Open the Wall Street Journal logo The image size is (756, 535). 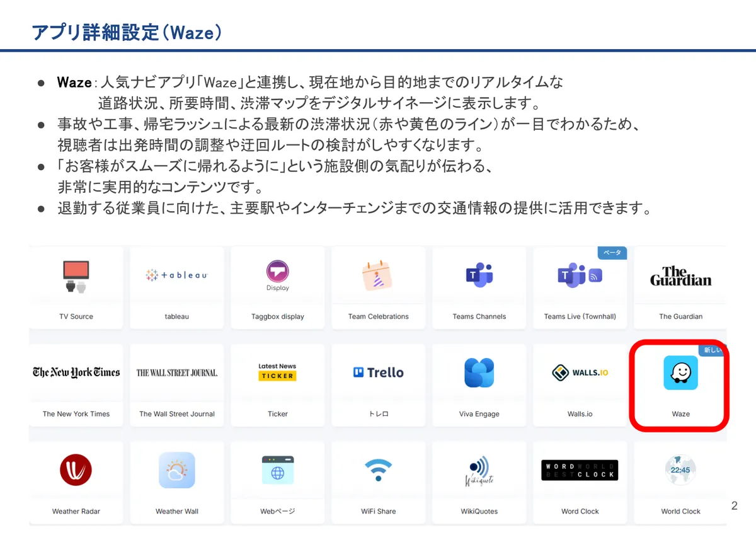coord(177,372)
